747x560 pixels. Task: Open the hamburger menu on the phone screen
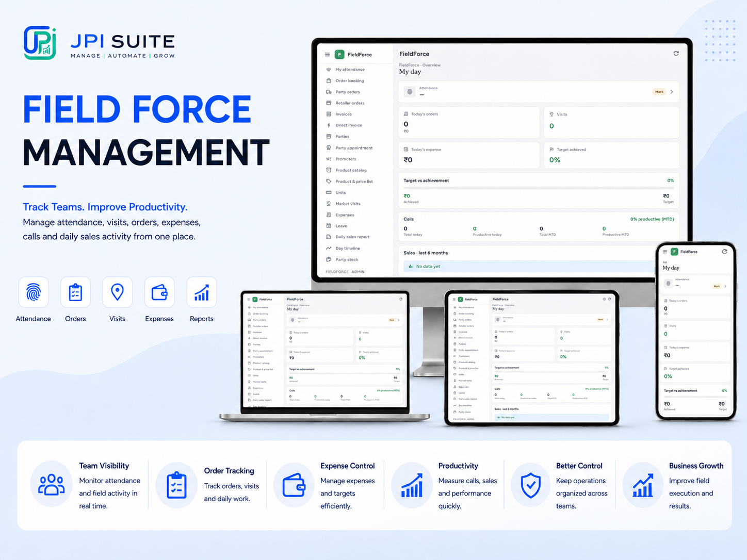[665, 252]
